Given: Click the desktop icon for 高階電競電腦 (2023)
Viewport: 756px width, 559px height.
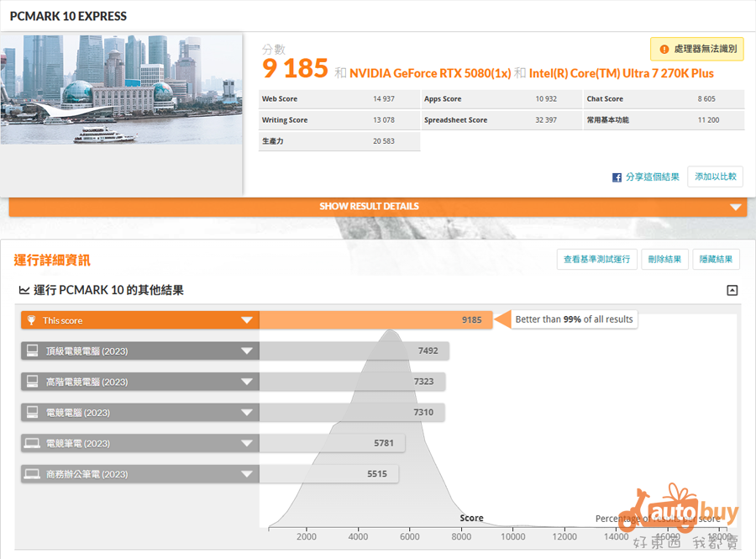Looking at the screenshot, I should coord(33,382).
